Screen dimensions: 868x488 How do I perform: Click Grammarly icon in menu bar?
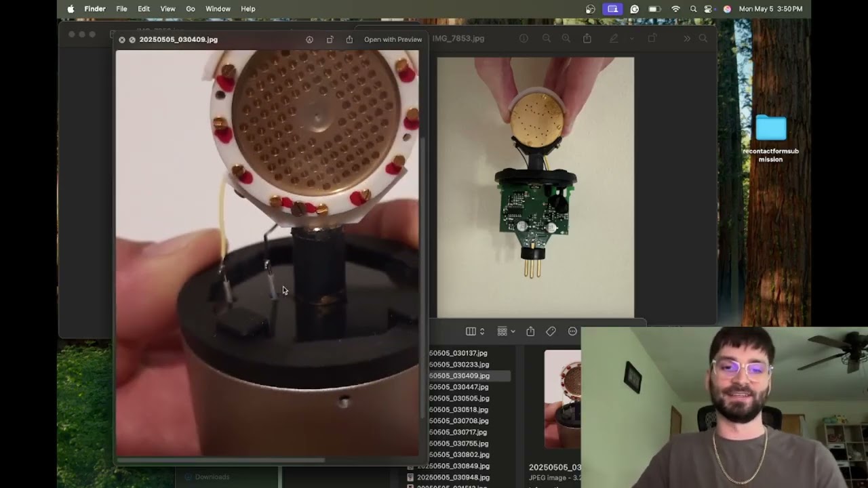(x=634, y=9)
